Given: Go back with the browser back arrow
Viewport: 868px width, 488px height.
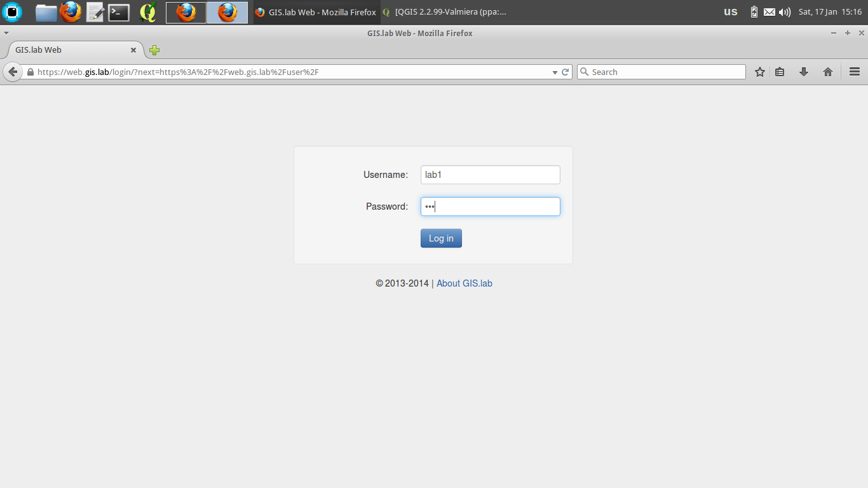Looking at the screenshot, I should (x=13, y=72).
